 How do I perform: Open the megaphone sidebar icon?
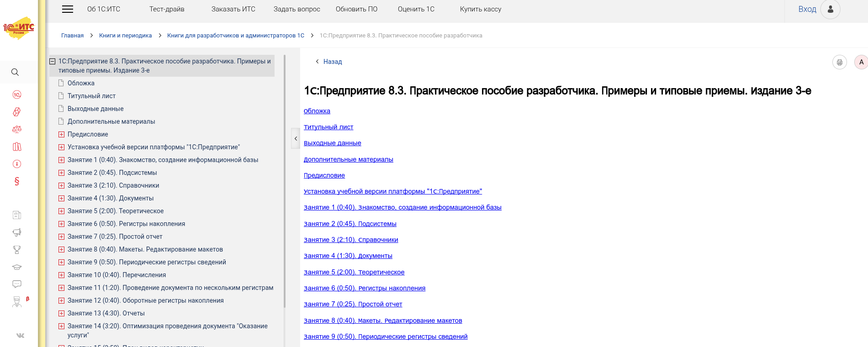(17, 232)
